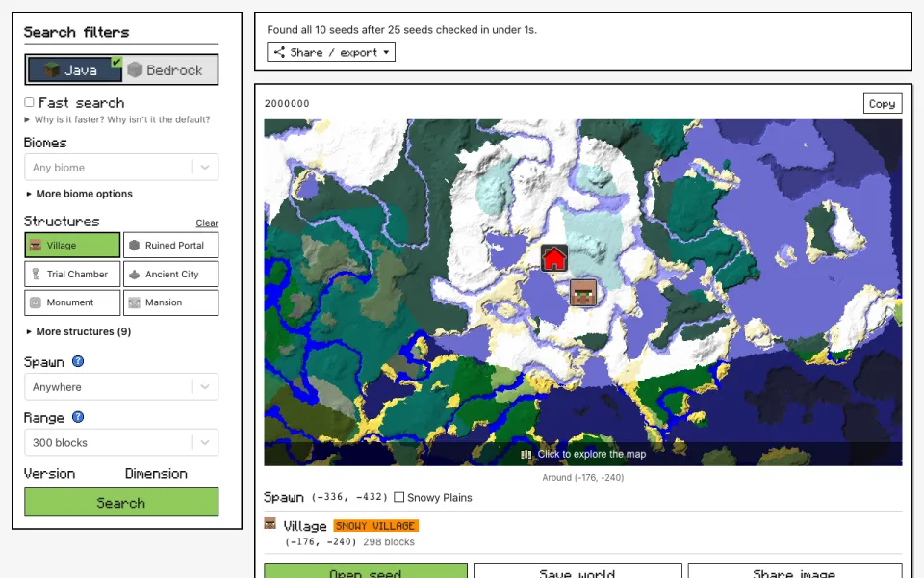
Task: Toggle the Mansion structure filter
Action: click(x=171, y=302)
